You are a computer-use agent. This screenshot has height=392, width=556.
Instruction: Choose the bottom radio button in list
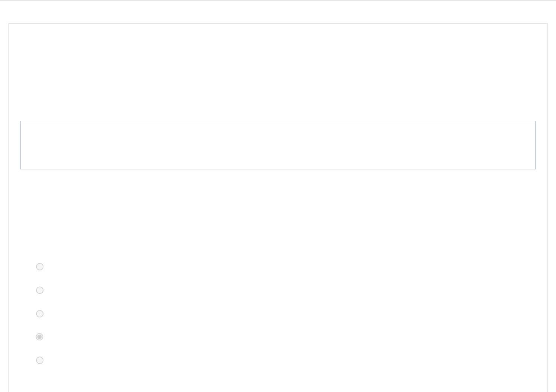(x=40, y=360)
